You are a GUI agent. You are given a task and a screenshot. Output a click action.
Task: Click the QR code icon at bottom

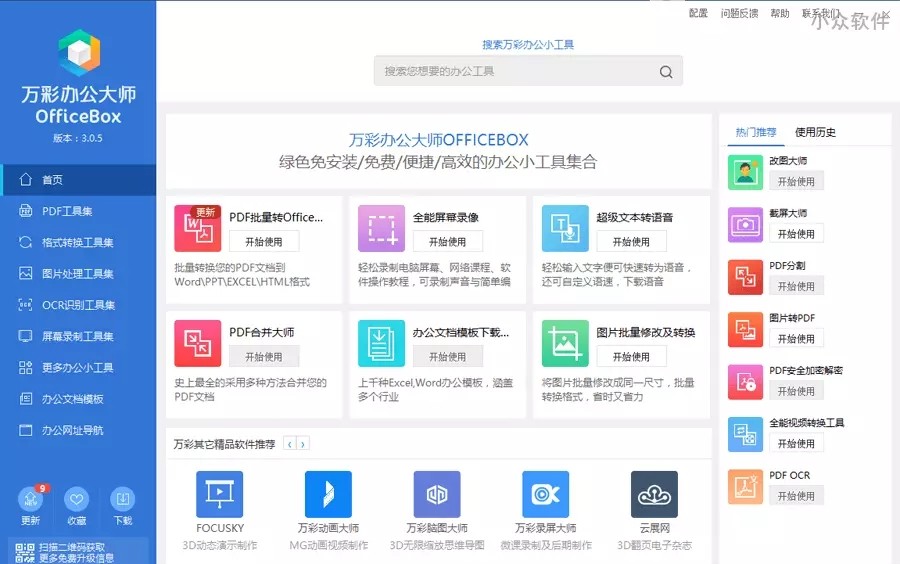[x=25, y=553]
